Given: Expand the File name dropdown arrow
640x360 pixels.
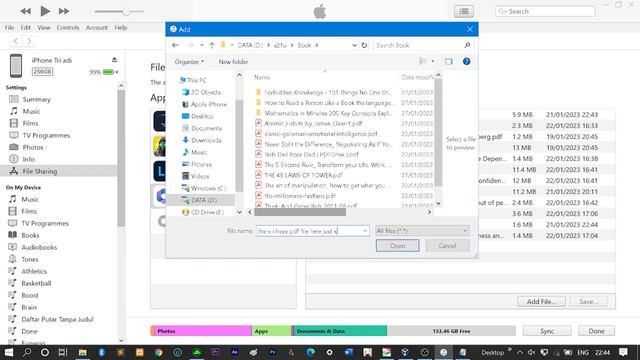Looking at the screenshot, I should (364, 231).
